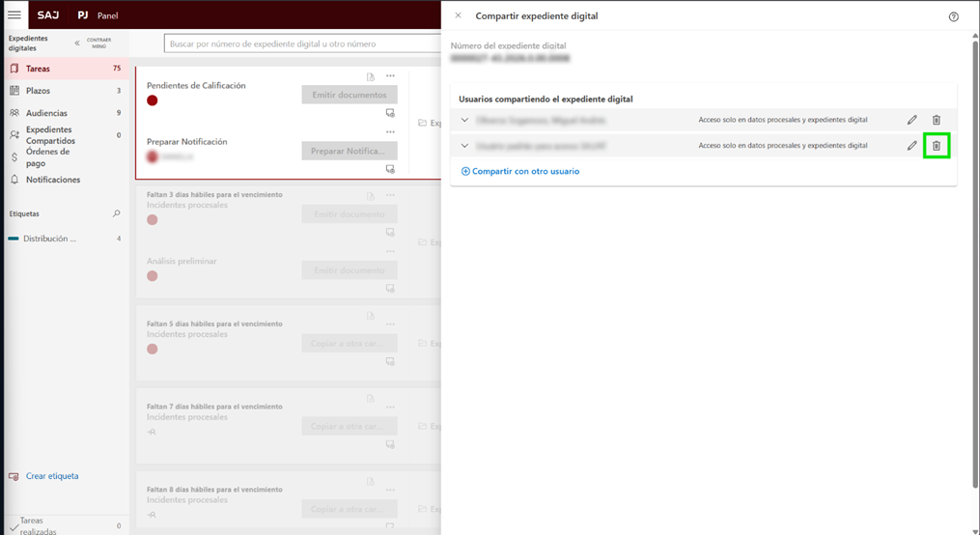The height and width of the screenshot is (535, 980).
Task: Go to Plazos in sidebar
Action: tap(38, 91)
